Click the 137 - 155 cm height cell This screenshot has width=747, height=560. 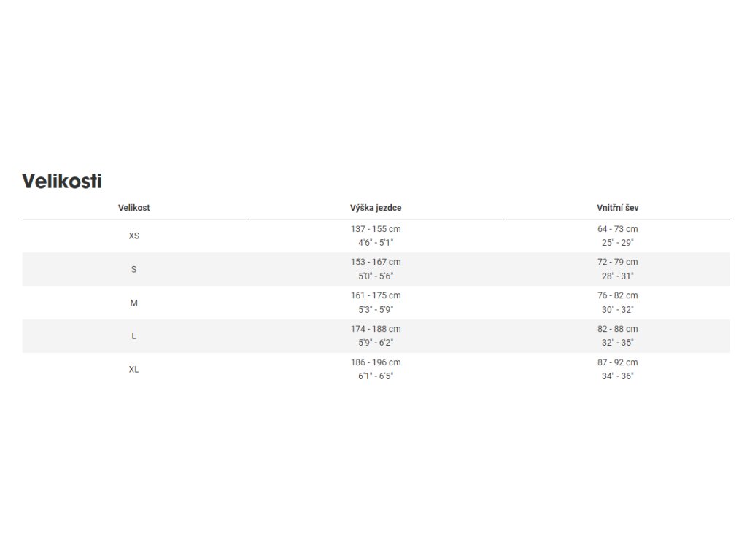click(376, 236)
